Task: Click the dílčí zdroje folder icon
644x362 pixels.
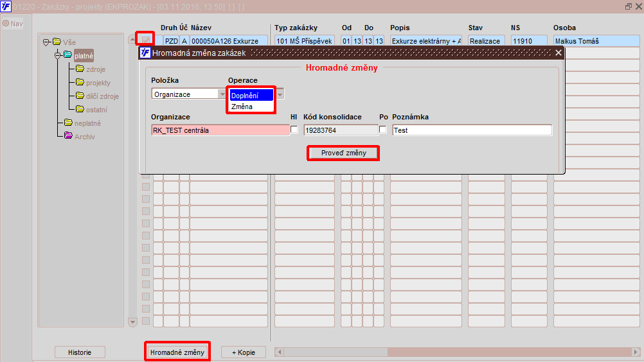Action: tap(80, 96)
